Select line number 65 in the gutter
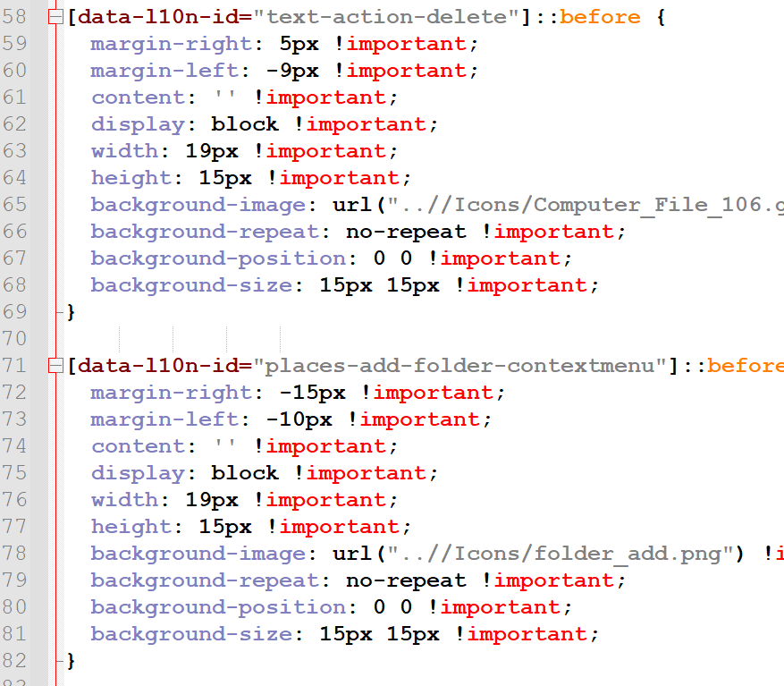 16,205
